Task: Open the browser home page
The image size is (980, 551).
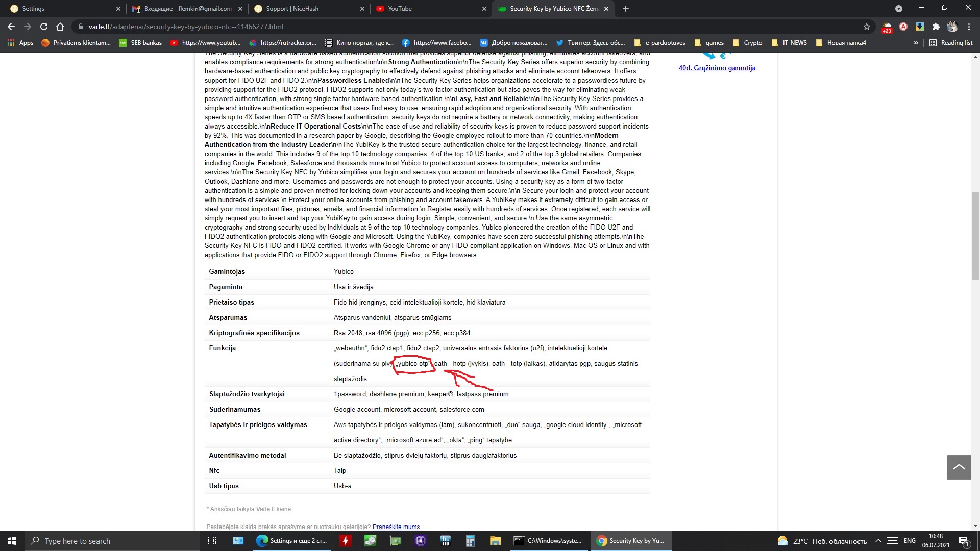Action: point(60,27)
